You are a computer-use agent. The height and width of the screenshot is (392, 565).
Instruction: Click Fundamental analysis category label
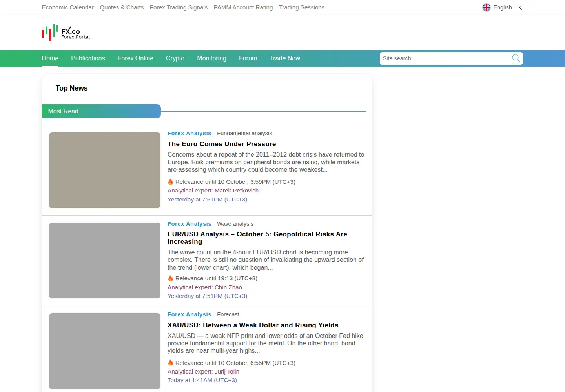pos(244,133)
